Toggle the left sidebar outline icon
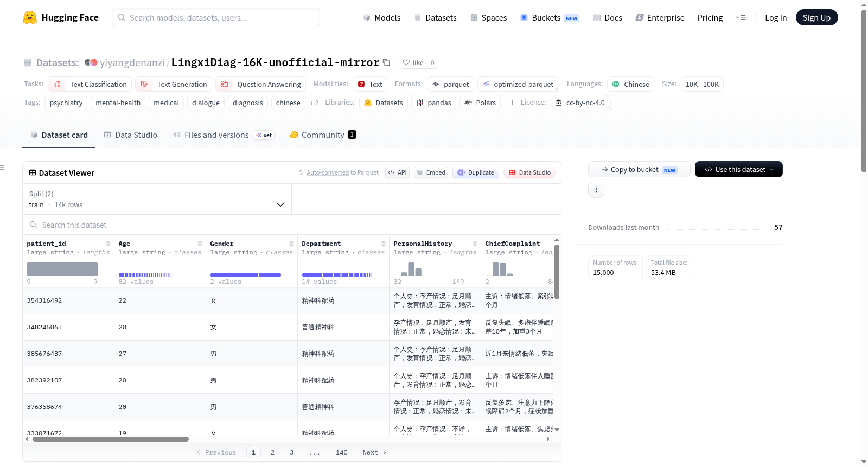The height and width of the screenshot is (467, 868). [x=3, y=168]
